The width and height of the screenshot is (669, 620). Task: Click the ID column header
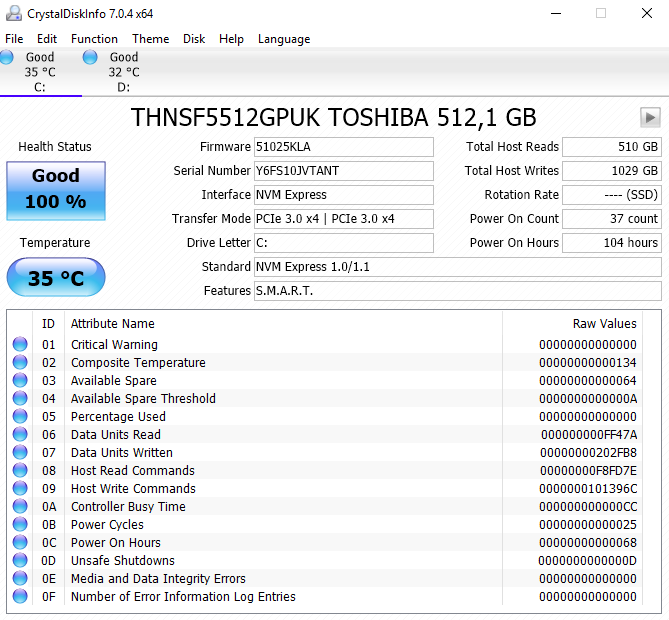click(x=48, y=323)
